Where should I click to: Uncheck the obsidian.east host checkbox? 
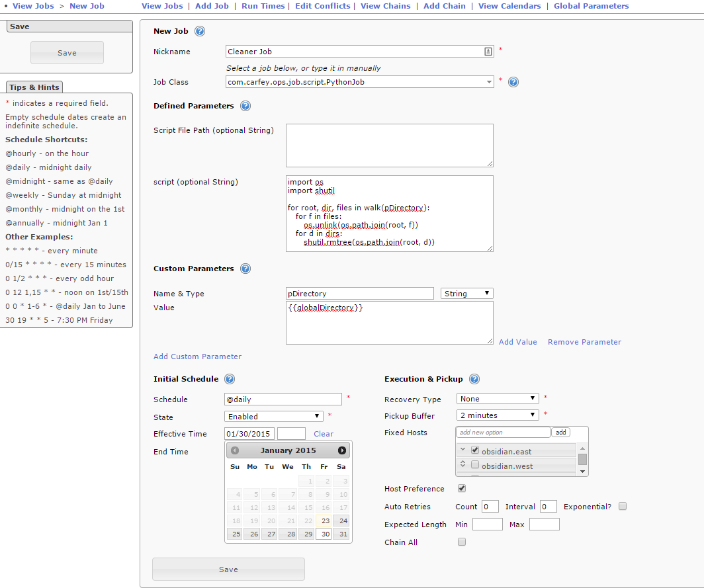point(474,450)
